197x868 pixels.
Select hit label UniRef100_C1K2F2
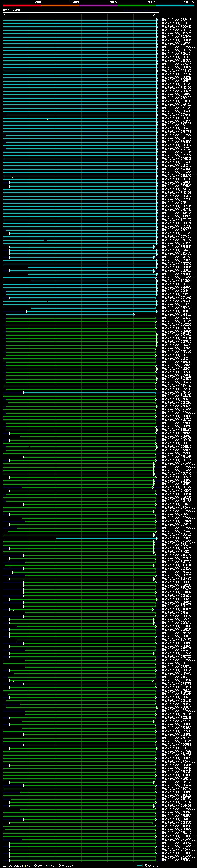coord(177,165)
